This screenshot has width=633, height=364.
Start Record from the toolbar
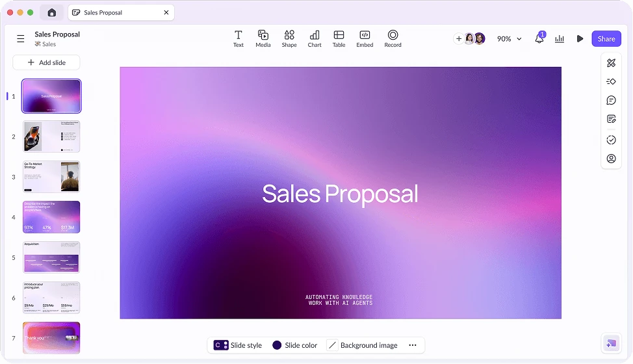[x=393, y=39]
